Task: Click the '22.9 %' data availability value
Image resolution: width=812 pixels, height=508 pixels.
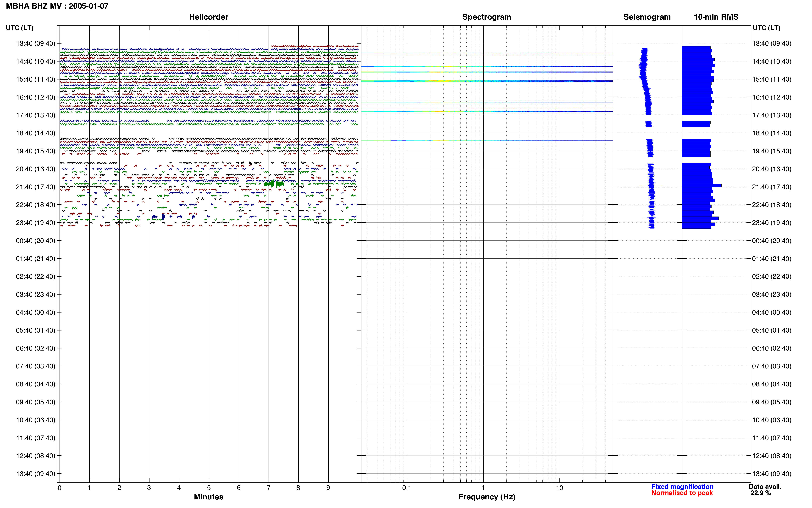Action: point(761,493)
